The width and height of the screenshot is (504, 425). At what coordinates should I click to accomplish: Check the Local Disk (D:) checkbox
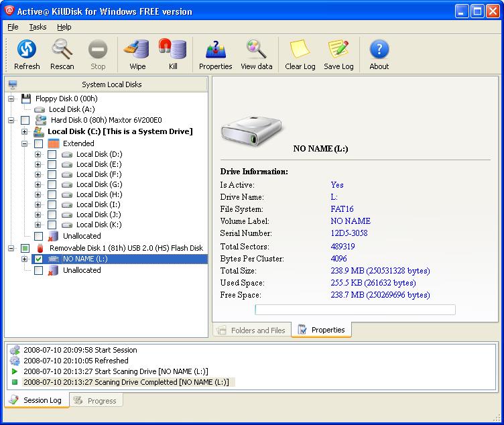[x=52, y=155]
